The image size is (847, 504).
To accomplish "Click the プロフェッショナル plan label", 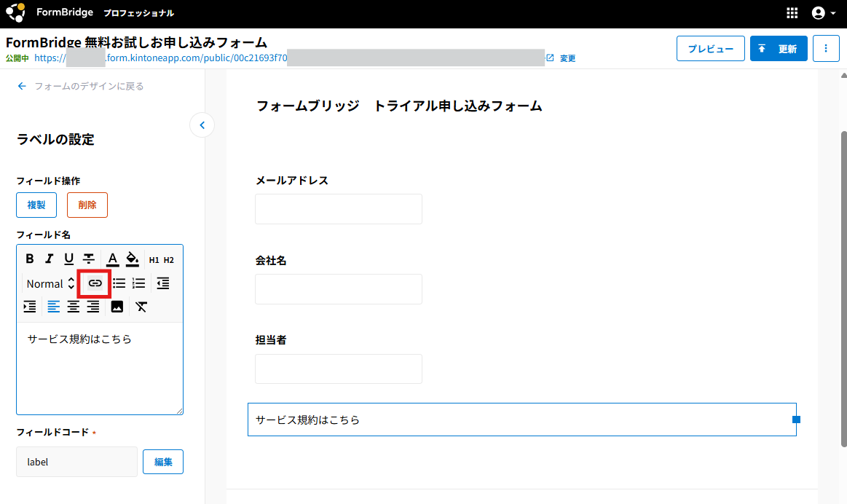I will [x=138, y=13].
